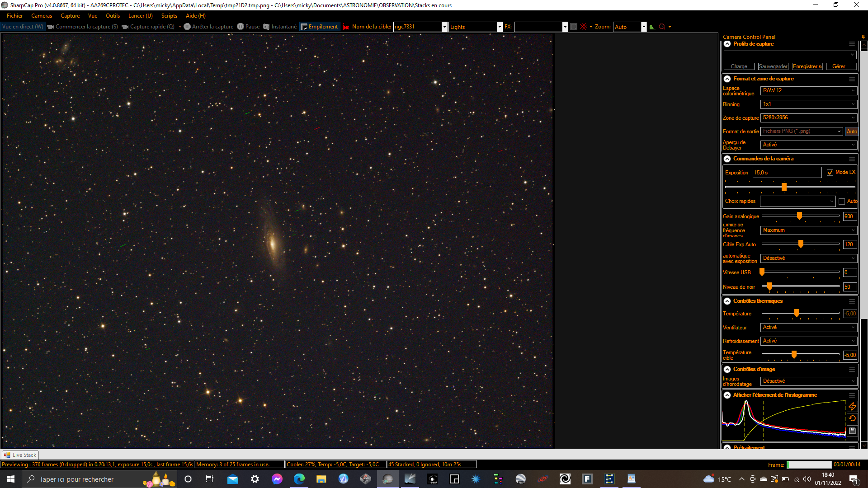Click the Live Stack (Empilement) toolbar button
The width and height of the screenshot is (868, 488).
[319, 27]
